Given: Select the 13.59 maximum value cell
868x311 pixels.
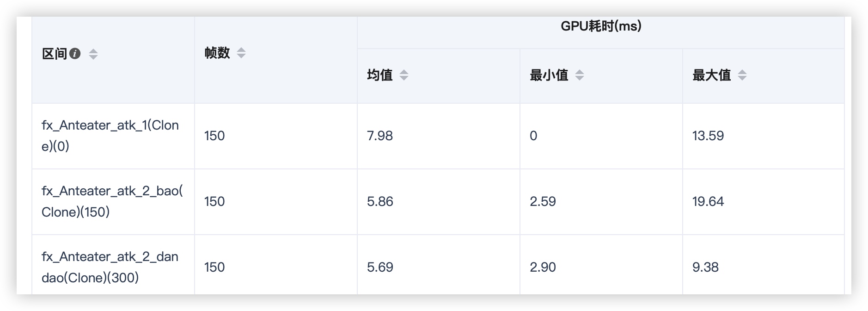Looking at the screenshot, I should tap(708, 136).
